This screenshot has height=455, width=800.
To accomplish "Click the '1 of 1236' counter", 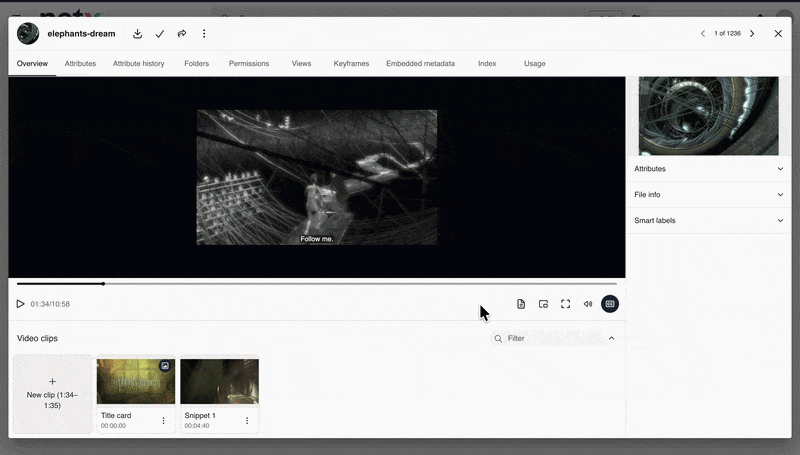I will [728, 34].
